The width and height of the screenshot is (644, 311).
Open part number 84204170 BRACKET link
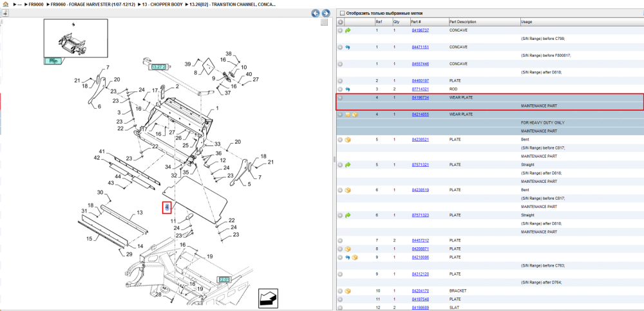pyautogui.click(x=420, y=291)
